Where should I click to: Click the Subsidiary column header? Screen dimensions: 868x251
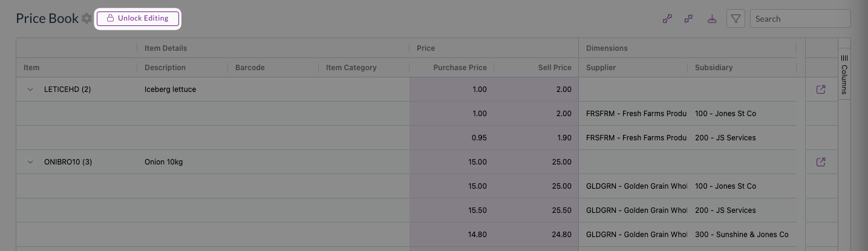[714, 68]
